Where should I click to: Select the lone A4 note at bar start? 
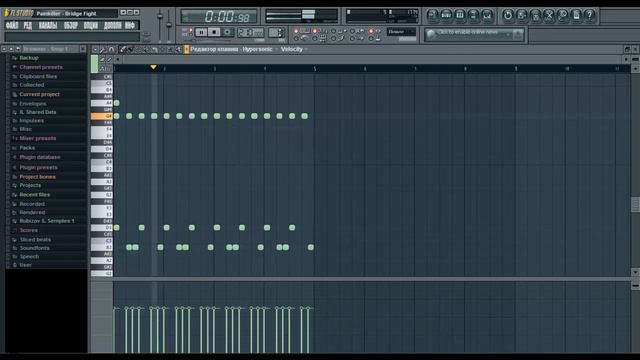tap(117, 103)
